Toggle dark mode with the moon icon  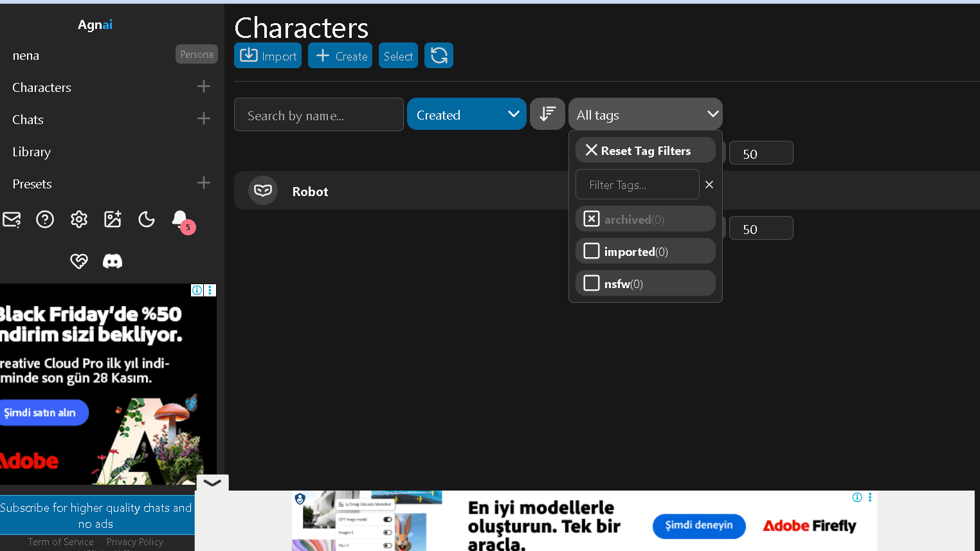[146, 219]
